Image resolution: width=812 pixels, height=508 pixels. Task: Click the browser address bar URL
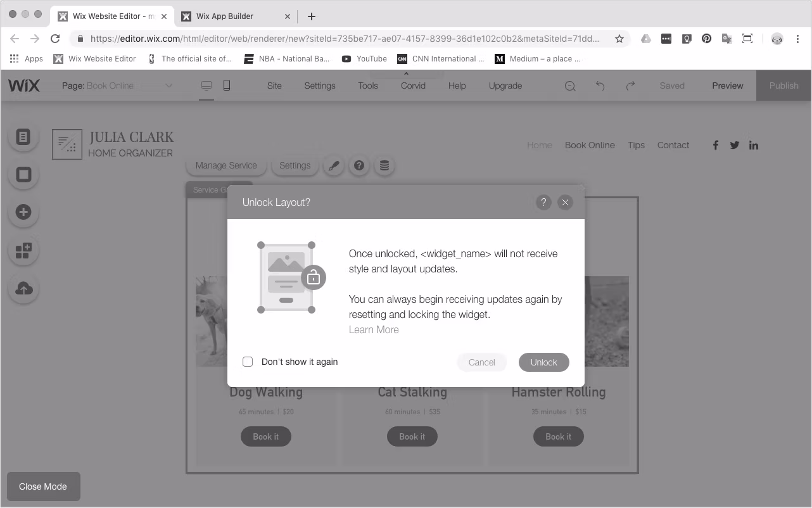tap(345, 39)
